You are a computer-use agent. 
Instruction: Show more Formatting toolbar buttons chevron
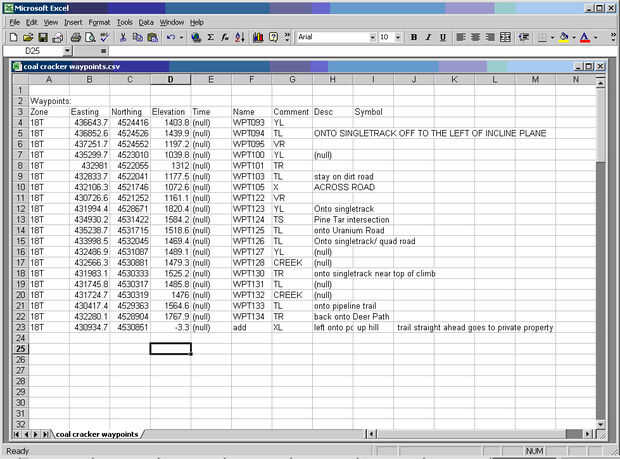tap(612, 37)
